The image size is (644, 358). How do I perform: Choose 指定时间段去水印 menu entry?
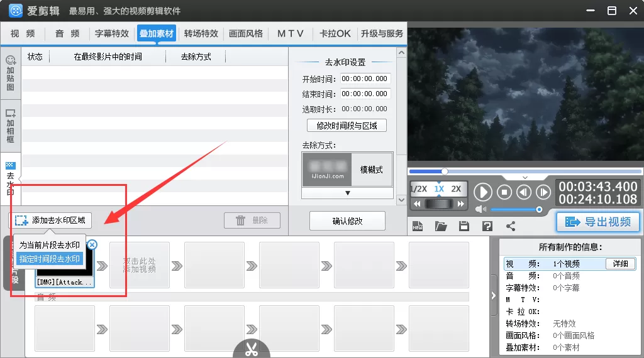(x=49, y=259)
